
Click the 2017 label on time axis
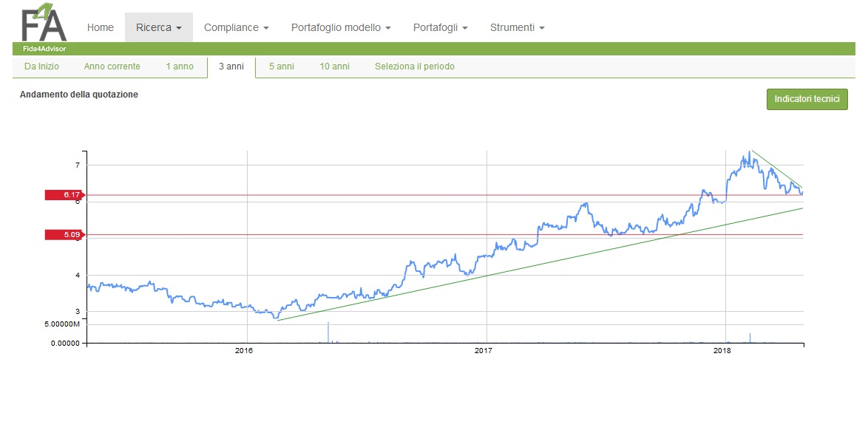(x=484, y=351)
